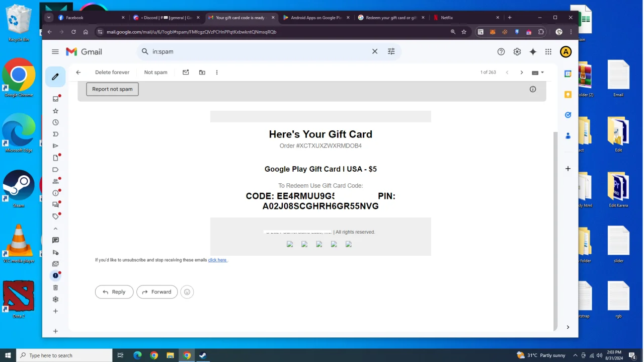Viewport: 644px width, 362px height.
Task: Go back to spam list arrow
Action: click(x=78, y=73)
